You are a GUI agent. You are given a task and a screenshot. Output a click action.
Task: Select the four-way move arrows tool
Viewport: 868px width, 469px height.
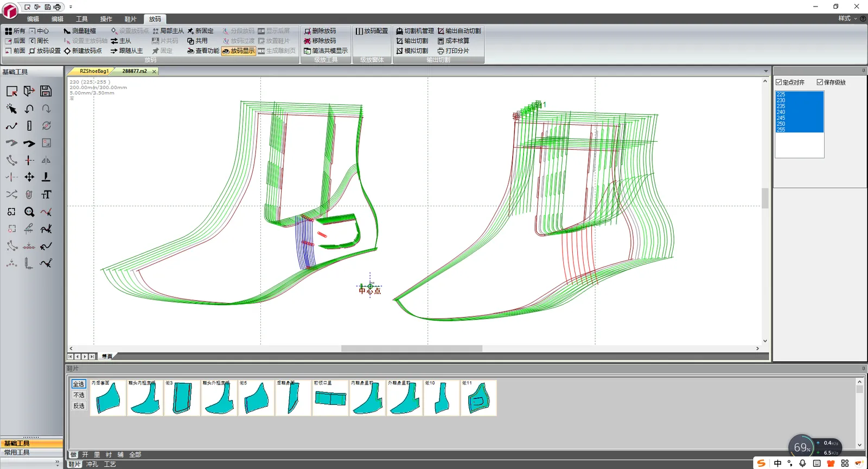tap(29, 177)
